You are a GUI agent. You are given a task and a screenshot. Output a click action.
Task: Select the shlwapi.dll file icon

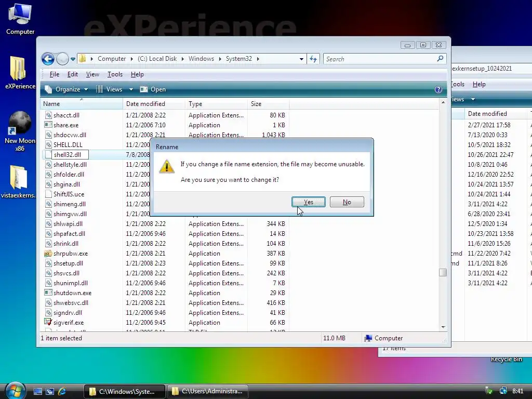(48, 223)
